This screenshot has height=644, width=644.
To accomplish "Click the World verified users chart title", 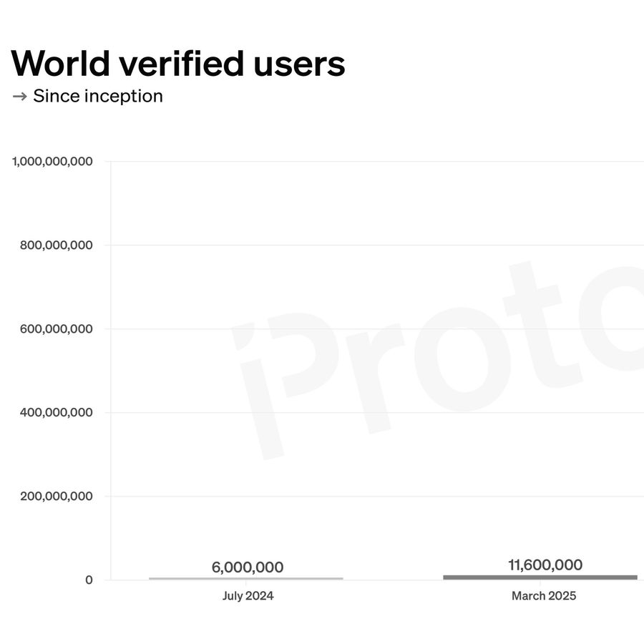I will (x=178, y=63).
